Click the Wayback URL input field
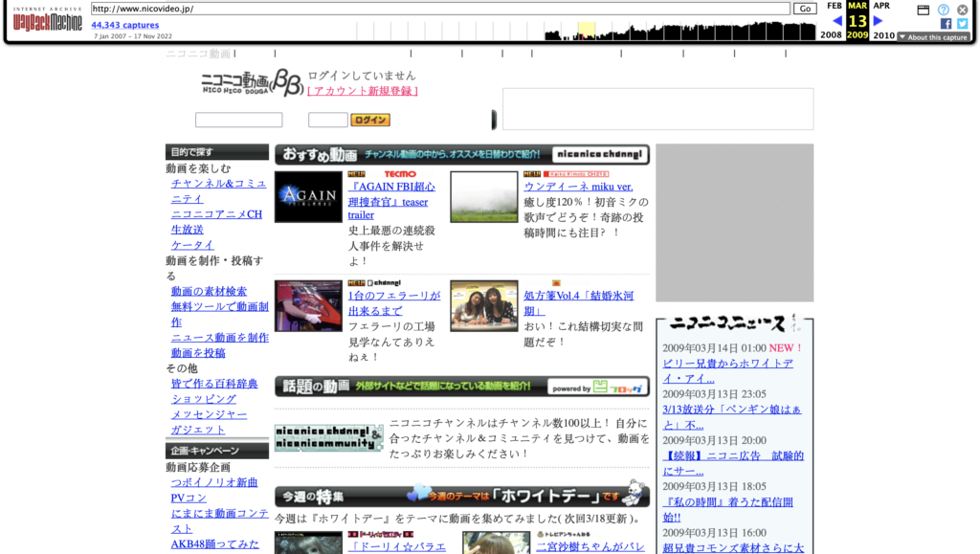 [440, 9]
